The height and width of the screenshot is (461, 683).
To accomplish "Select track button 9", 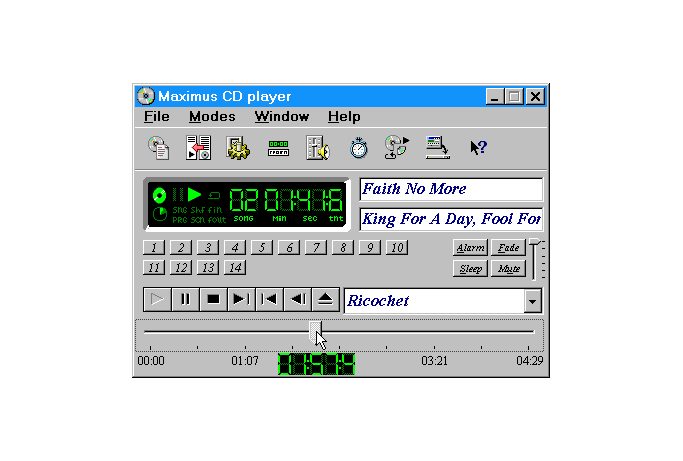I will 370,247.
